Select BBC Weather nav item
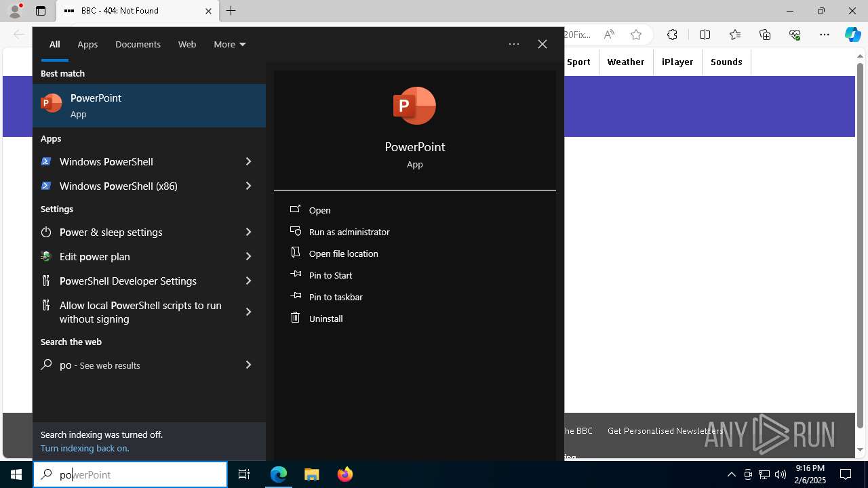 point(626,62)
